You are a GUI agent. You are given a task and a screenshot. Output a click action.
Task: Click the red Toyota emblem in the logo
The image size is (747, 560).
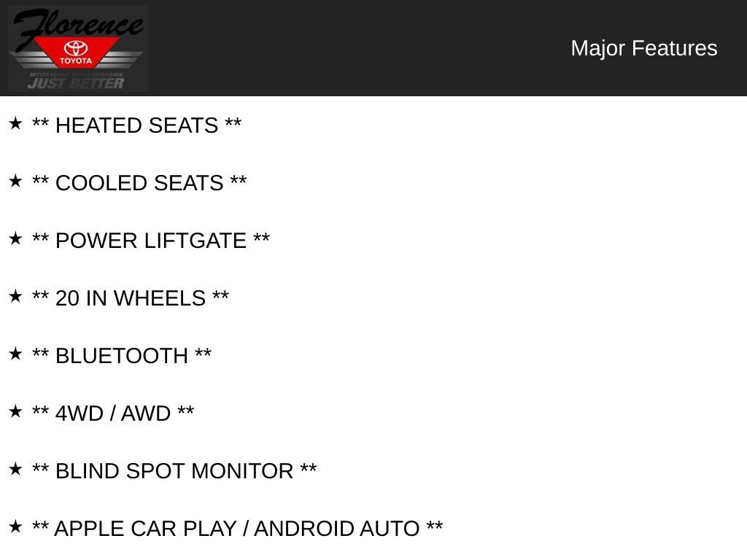tap(76, 52)
